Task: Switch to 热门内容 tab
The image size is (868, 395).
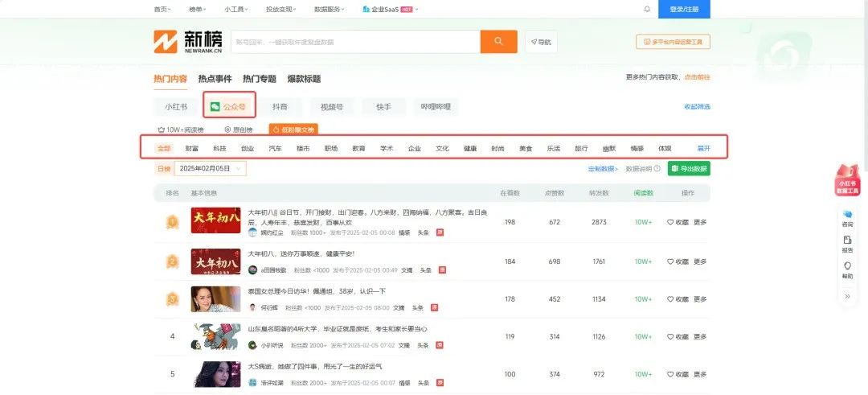Action: [170, 79]
